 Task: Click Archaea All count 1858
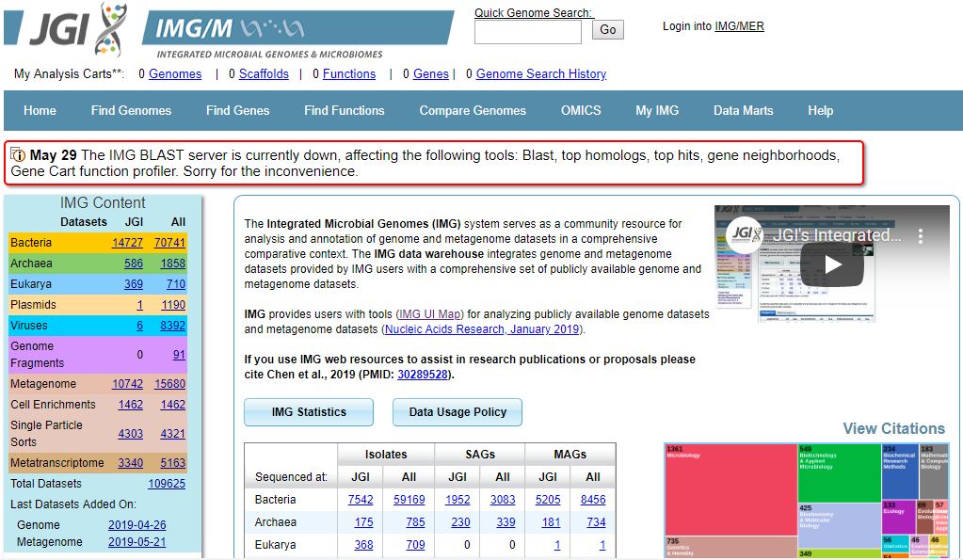point(172,264)
